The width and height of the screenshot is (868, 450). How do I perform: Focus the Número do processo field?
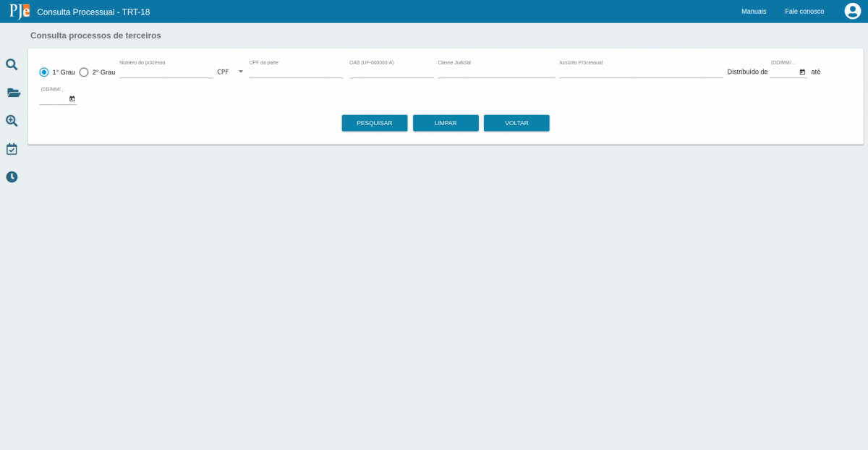click(x=166, y=72)
